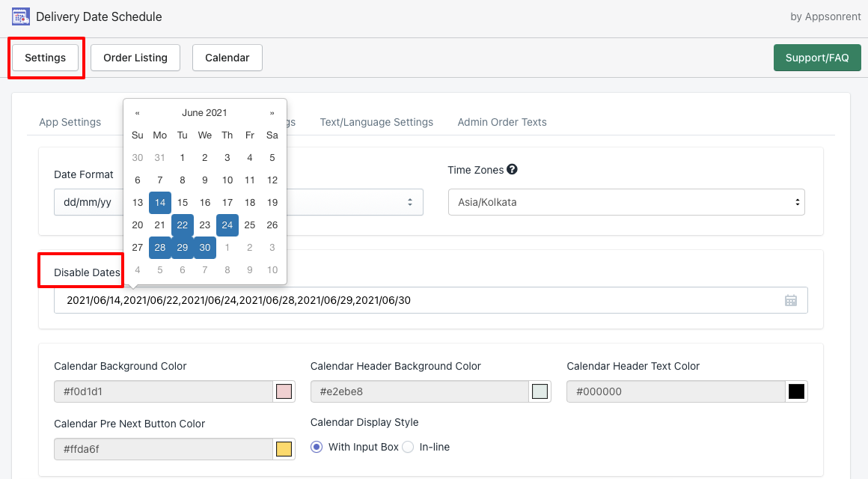Click Calendar Header Background Color hex field
Screen dimensions: 868x479
[x=420, y=391]
